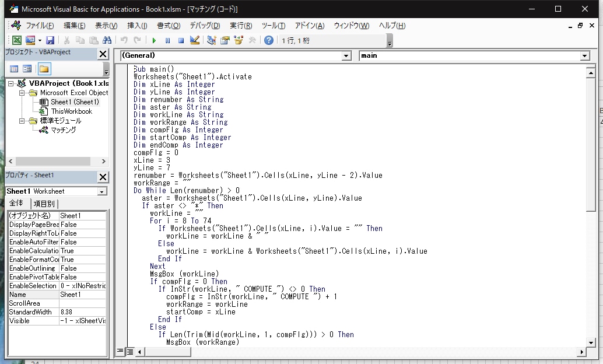
Task: Click the View Code icon in the project pane
Action: point(14,69)
